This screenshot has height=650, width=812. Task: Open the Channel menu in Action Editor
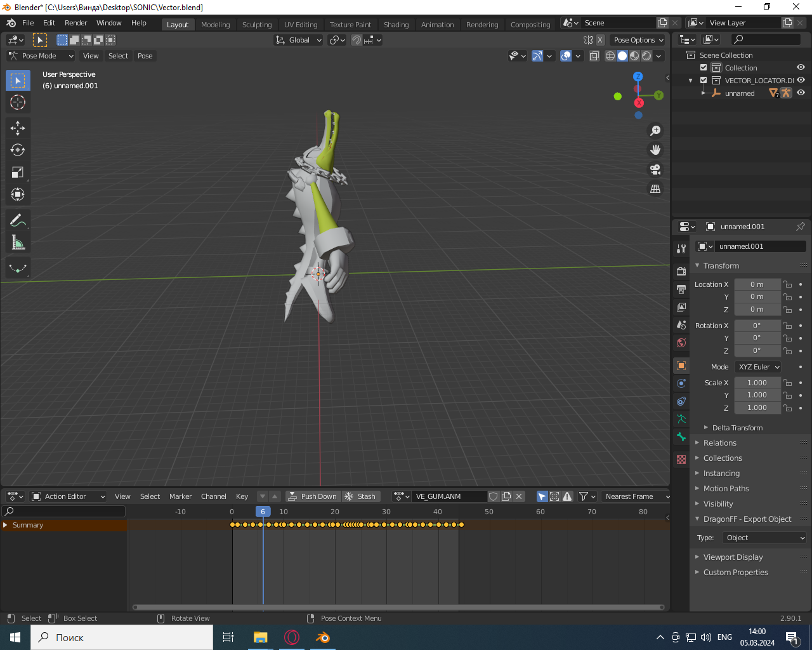click(x=213, y=496)
